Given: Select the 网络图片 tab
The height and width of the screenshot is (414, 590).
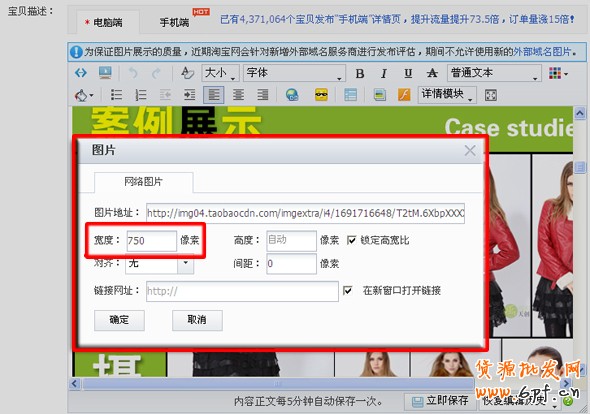Looking at the screenshot, I should pyautogui.click(x=143, y=182).
